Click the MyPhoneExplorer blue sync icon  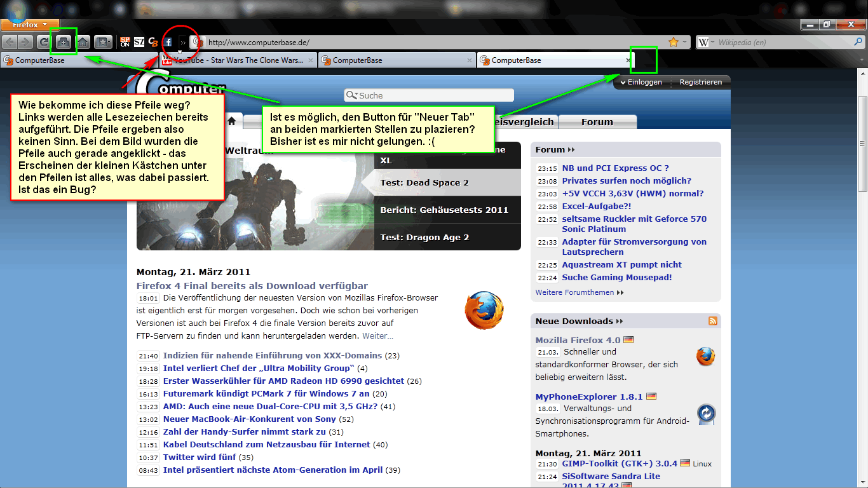(x=705, y=414)
